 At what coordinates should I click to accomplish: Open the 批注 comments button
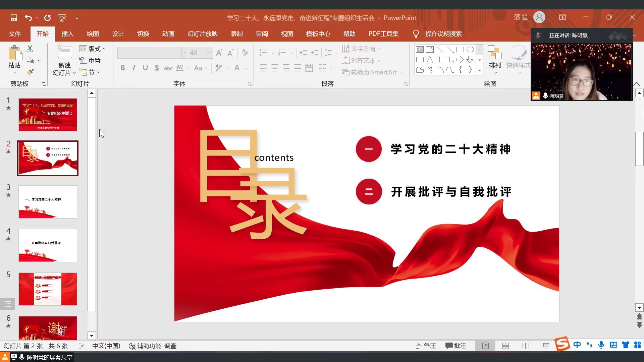point(456,346)
